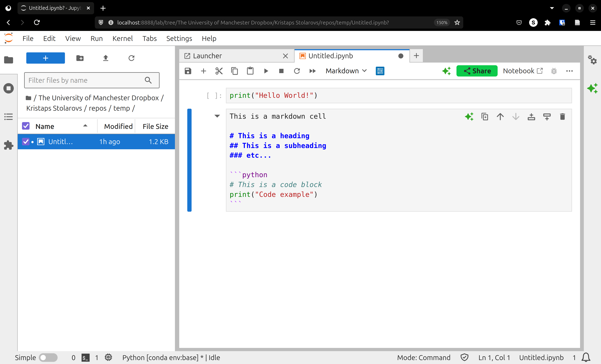This screenshot has width=601, height=364.
Task: Open the Run menu
Action: (x=97, y=38)
